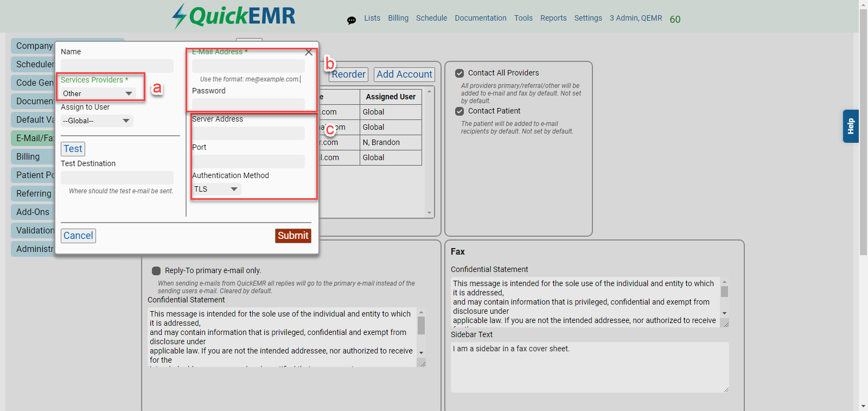Select the Code Gen sidebar tab
Viewport: 868px width, 411px height.
click(33, 83)
